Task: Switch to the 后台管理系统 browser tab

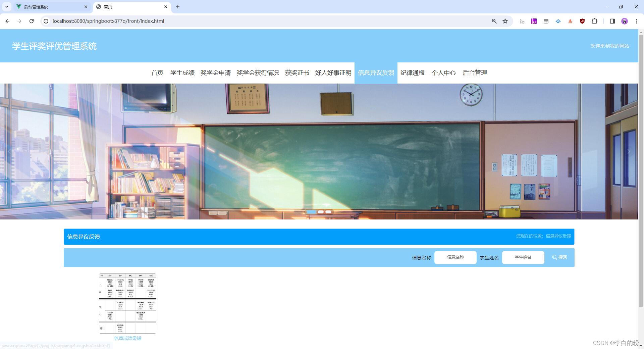Action: [52, 7]
